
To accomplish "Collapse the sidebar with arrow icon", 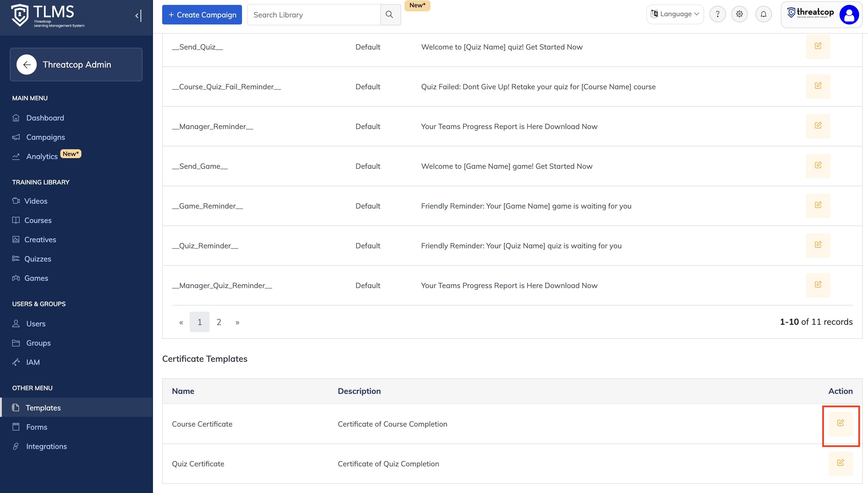I will [138, 16].
